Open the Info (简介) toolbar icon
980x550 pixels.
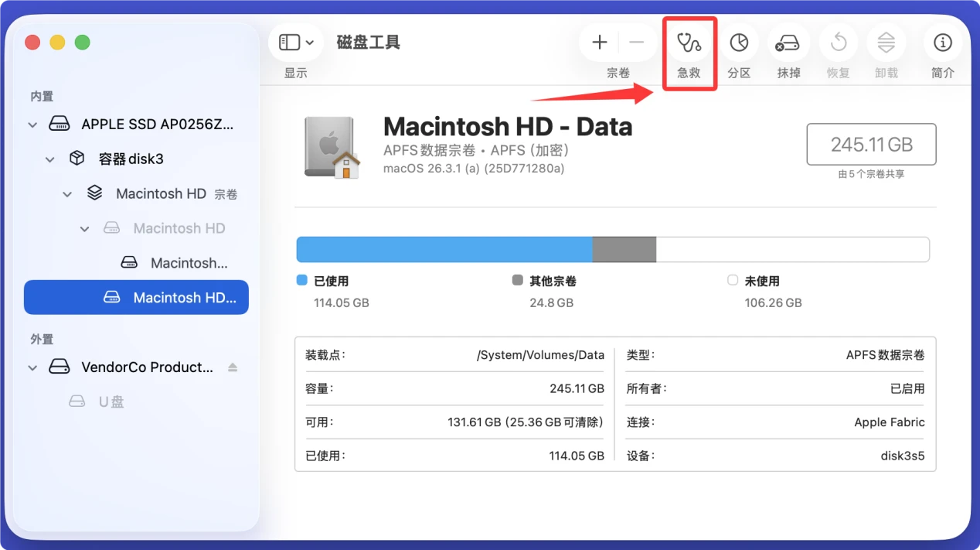click(x=942, y=43)
